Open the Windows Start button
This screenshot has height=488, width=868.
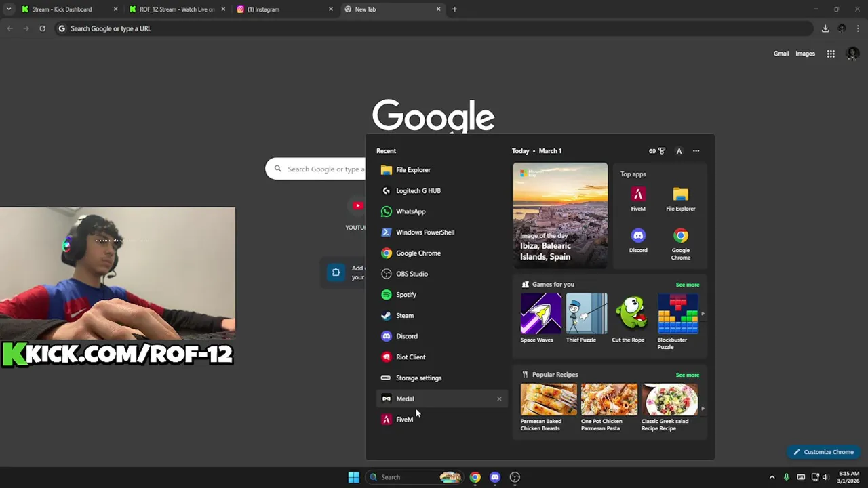tap(353, 477)
